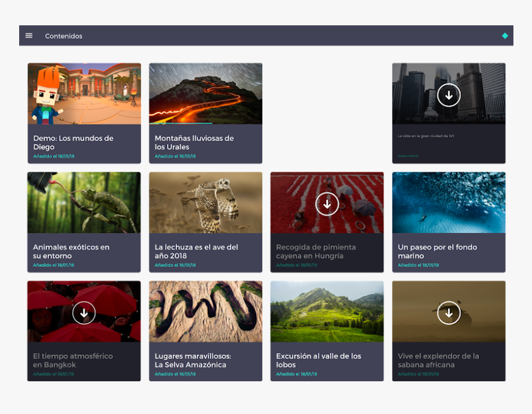This screenshot has height=414, width=532.
Task: Select the green valley landscape image
Action: coord(327,311)
